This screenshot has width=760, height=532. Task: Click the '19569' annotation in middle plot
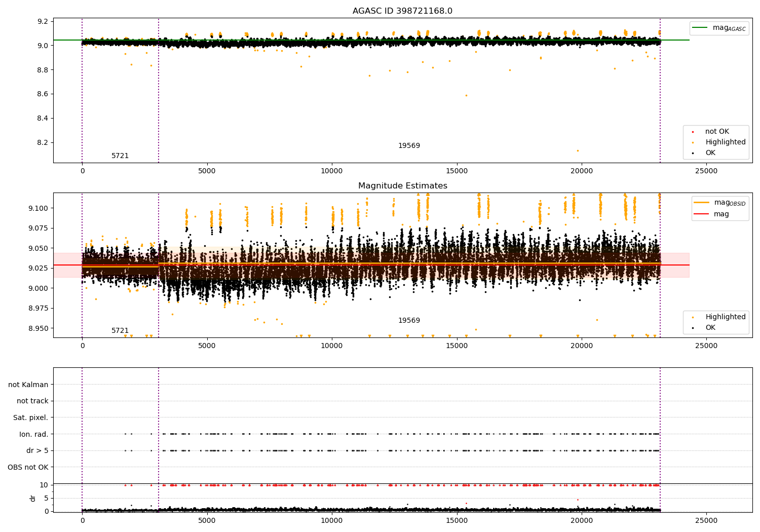(409, 321)
